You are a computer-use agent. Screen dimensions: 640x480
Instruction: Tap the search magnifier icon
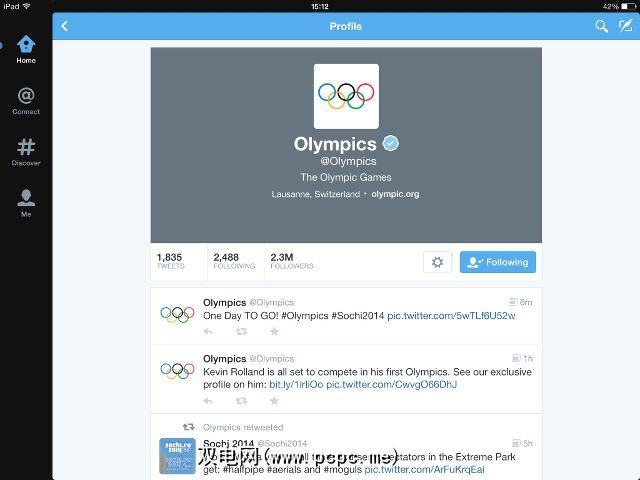[x=601, y=26]
